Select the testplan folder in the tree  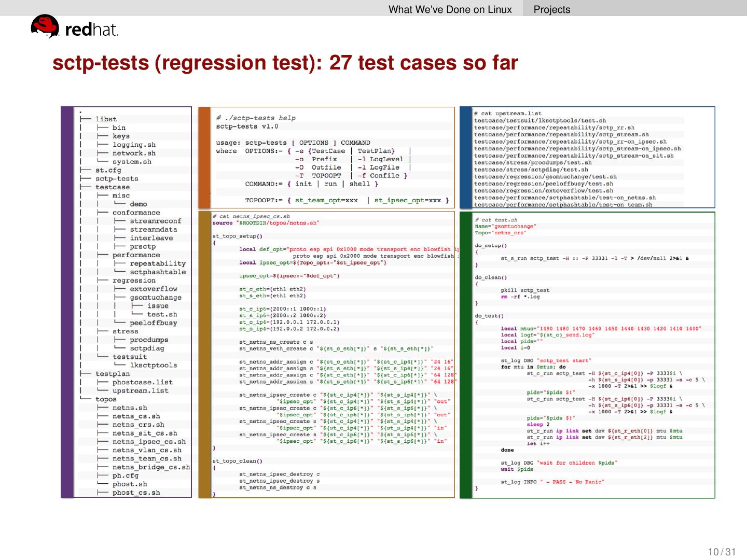pos(113,374)
